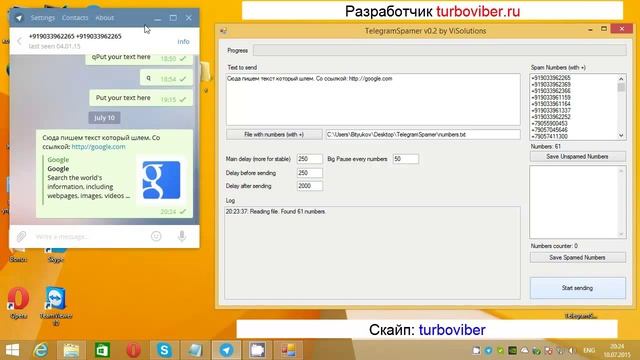
Task: Focus the Text to send text area
Action: 373,100
